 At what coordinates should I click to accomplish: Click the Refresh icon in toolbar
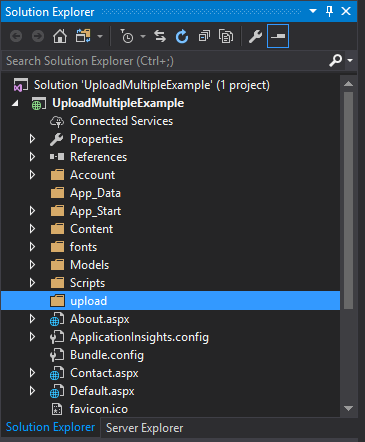(x=182, y=36)
